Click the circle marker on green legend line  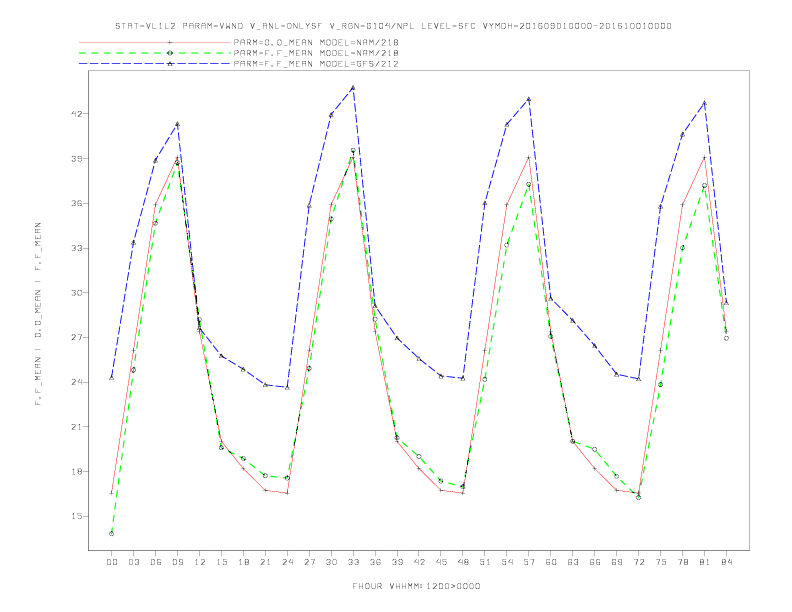(170, 53)
